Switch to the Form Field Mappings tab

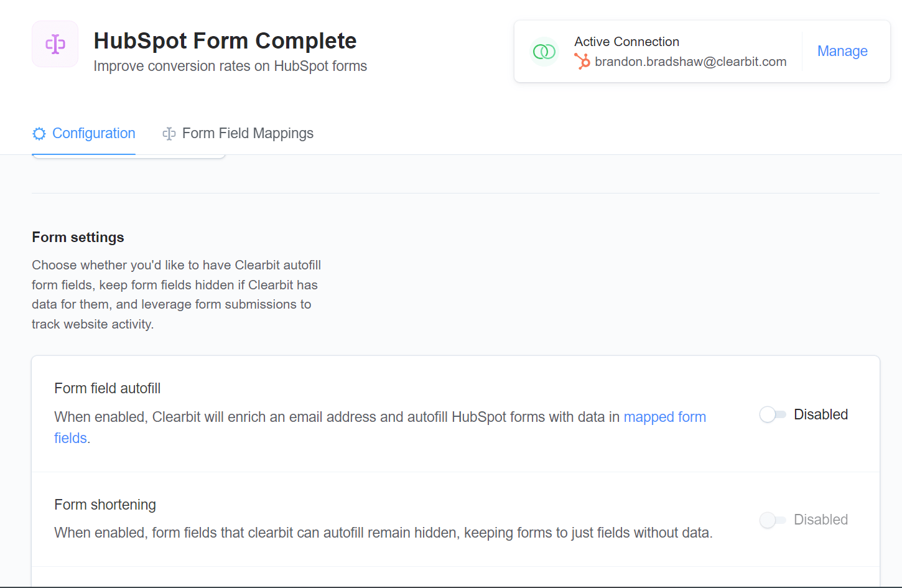click(238, 134)
